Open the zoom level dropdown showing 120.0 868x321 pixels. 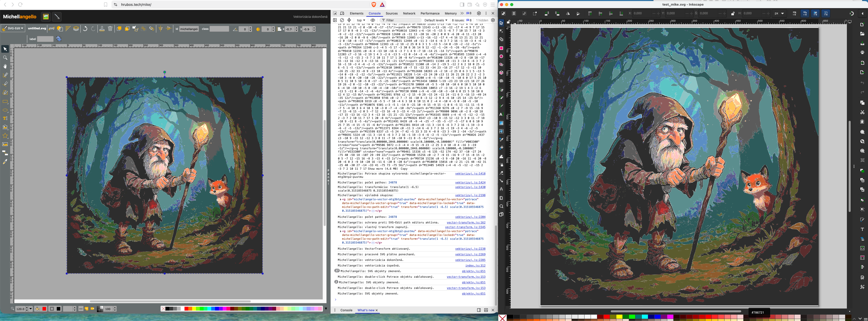coord(31,309)
